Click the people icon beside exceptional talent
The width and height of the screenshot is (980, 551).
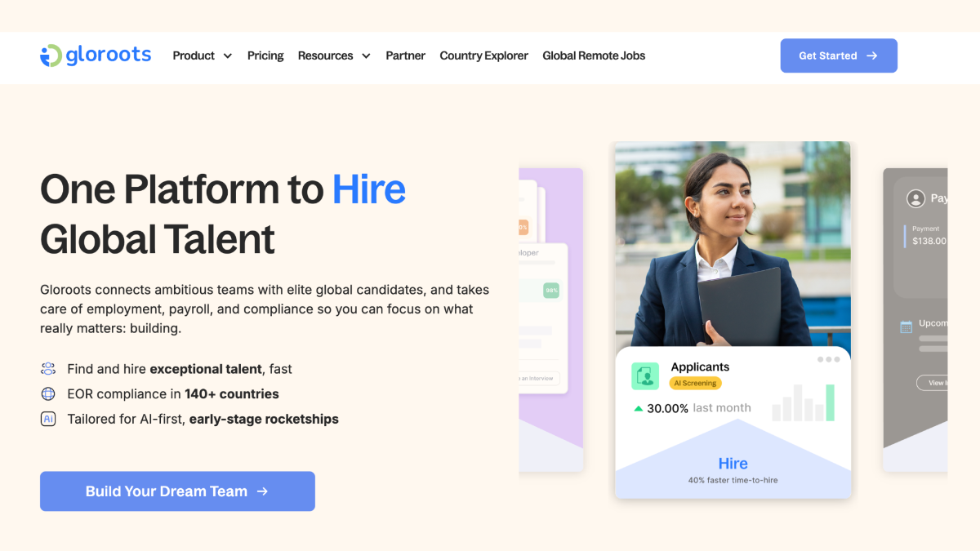(48, 369)
